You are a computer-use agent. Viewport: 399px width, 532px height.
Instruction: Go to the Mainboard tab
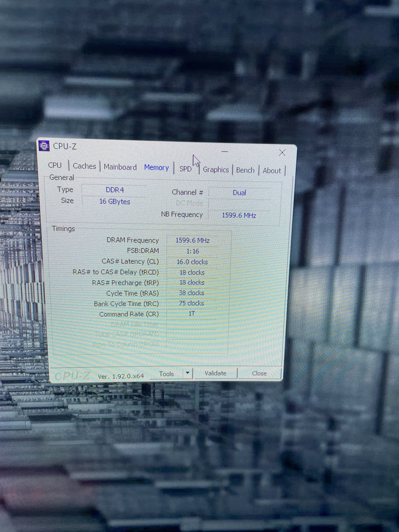coord(120,167)
